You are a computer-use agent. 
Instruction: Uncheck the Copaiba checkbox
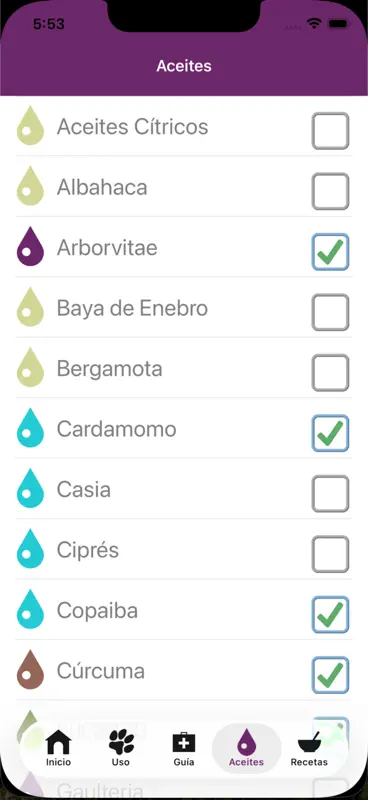coord(330,615)
